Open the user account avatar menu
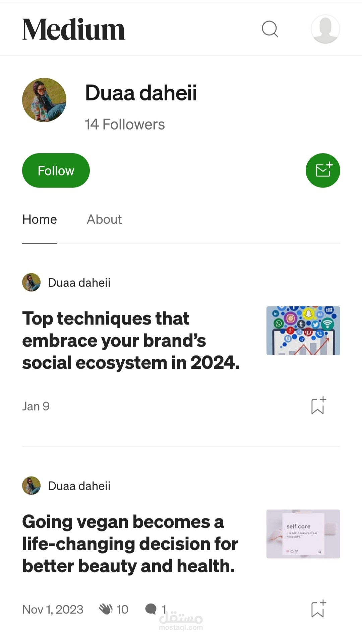This screenshot has width=362, height=644. (x=325, y=29)
